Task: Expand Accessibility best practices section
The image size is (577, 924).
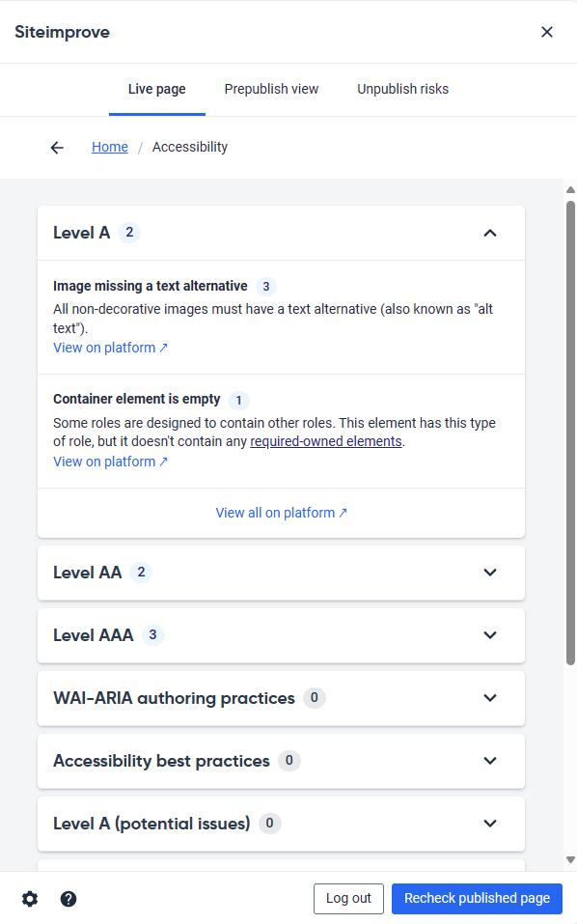Action: click(x=281, y=761)
